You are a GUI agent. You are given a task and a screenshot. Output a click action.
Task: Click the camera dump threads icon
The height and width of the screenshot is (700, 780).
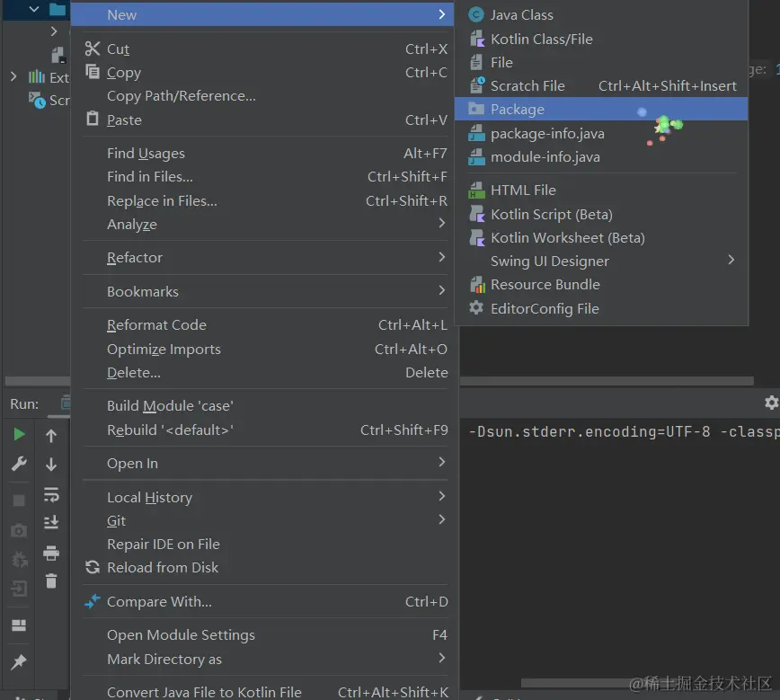click(x=19, y=530)
